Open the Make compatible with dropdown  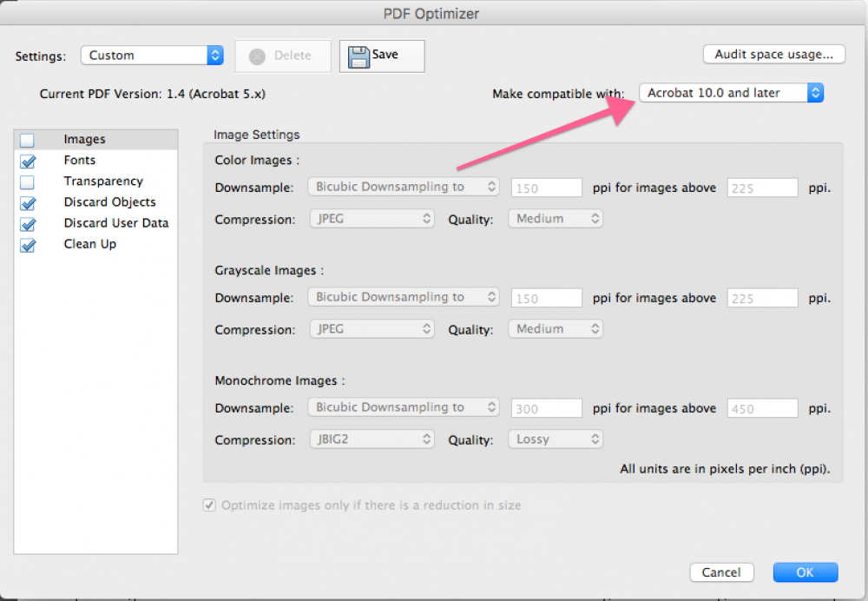(x=730, y=92)
